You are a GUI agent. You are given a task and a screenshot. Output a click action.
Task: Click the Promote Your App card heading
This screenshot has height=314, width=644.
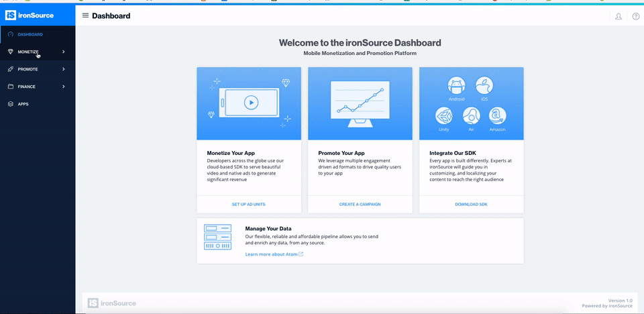point(341,153)
